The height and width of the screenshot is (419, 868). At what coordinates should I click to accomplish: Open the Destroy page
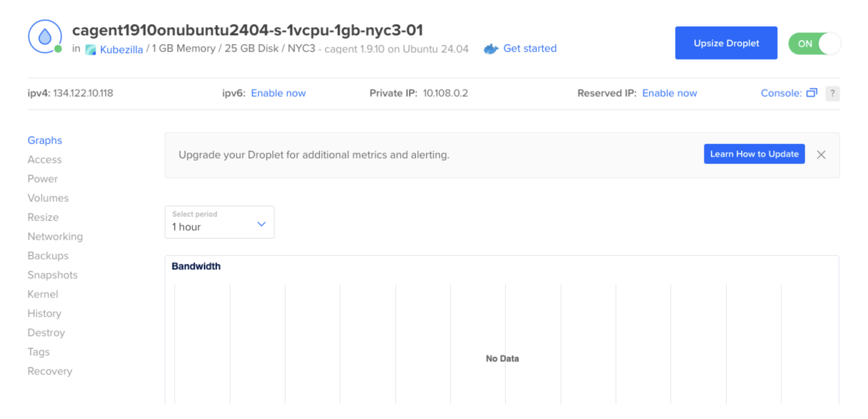[46, 332]
